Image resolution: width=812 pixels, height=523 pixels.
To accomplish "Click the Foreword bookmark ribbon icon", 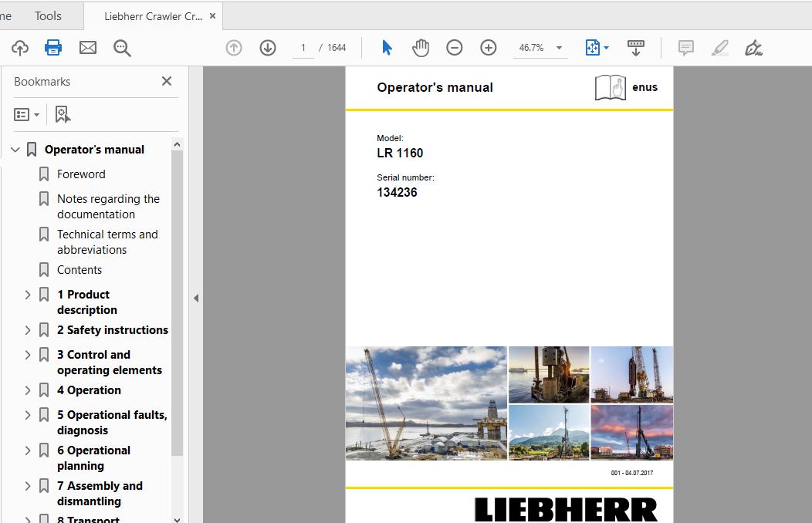I will pos(44,174).
